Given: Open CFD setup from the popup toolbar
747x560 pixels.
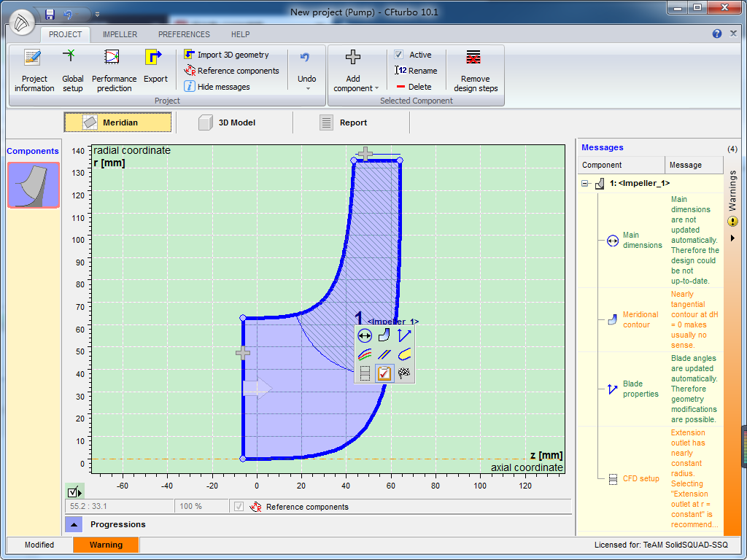Looking at the screenshot, I should pos(365,373).
